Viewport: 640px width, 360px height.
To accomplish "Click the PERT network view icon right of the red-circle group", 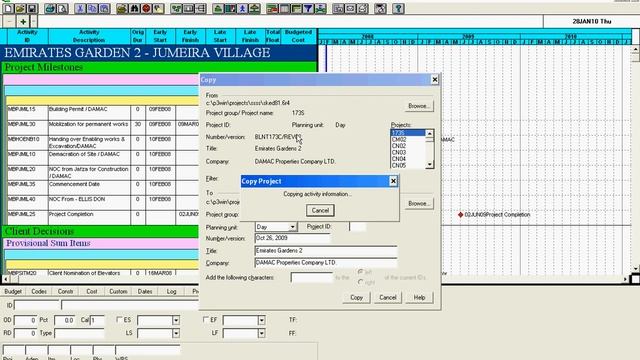I will coord(177,8).
